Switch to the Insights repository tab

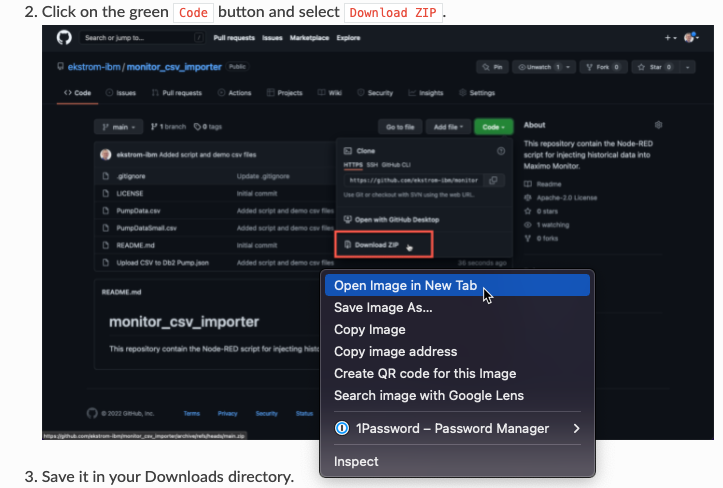click(426, 93)
